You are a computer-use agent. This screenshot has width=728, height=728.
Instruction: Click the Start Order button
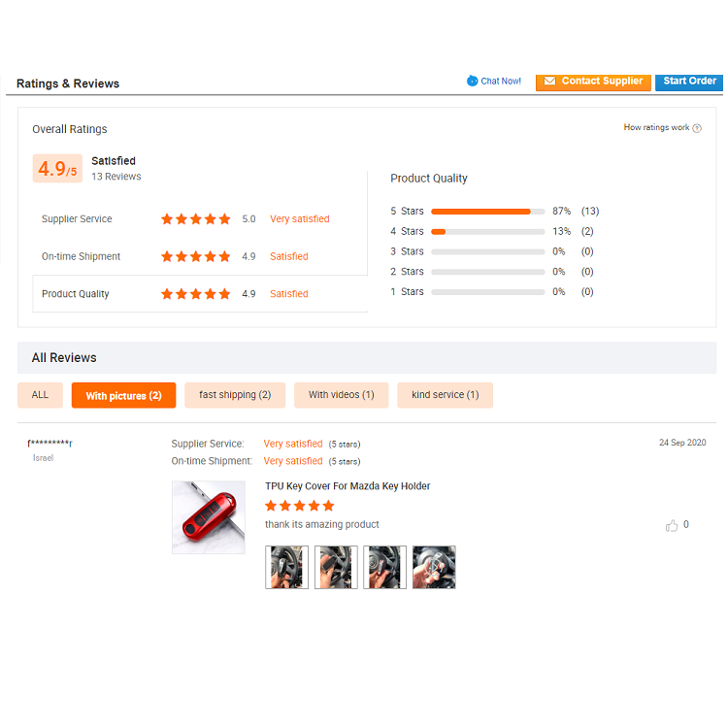689,82
